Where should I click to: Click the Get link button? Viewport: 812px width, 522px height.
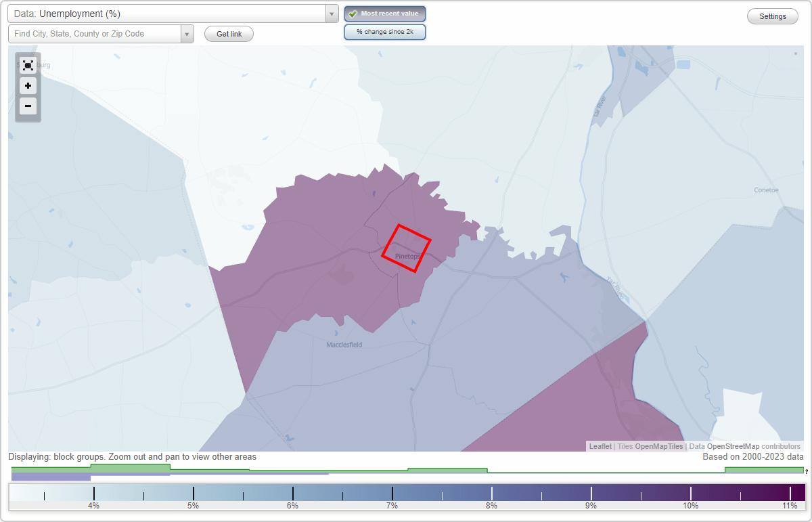pos(229,34)
